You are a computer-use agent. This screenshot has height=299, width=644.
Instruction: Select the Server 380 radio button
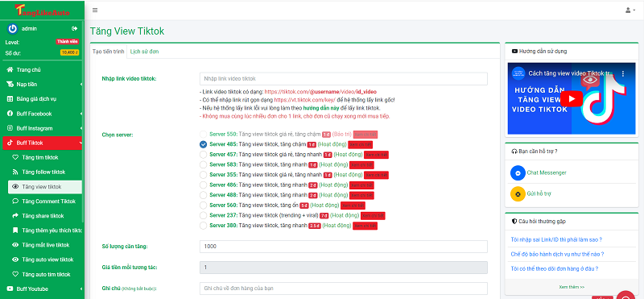click(204, 226)
